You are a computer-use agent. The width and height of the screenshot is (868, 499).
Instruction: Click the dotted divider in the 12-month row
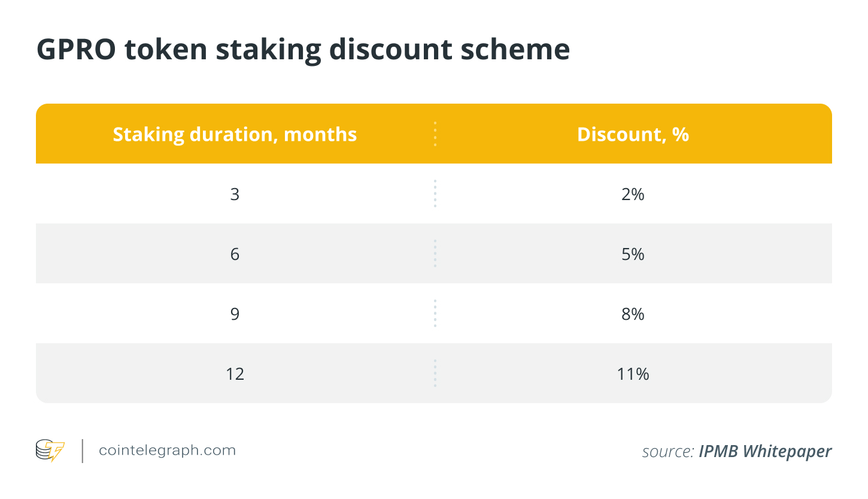[x=435, y=374]
